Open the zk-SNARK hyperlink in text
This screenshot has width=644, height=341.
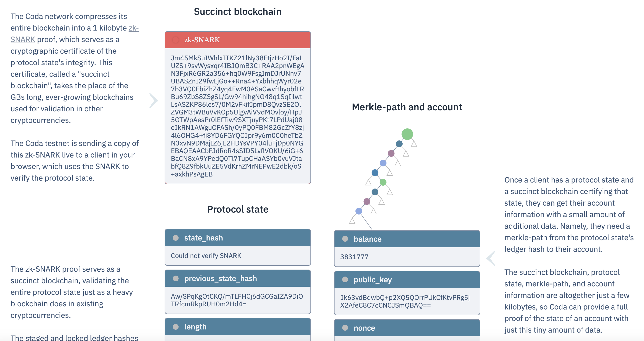[x=22, y=39]
